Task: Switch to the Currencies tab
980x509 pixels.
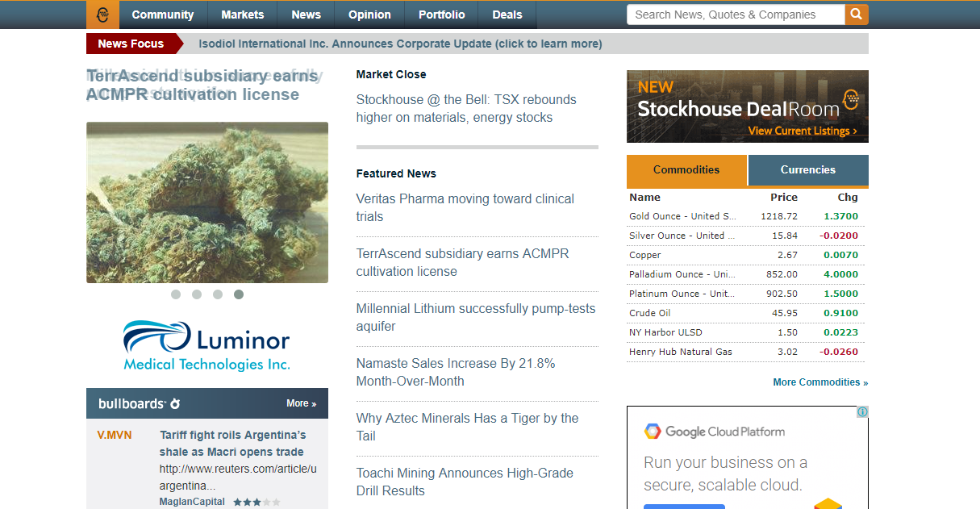Action: (x=808, y=170)
